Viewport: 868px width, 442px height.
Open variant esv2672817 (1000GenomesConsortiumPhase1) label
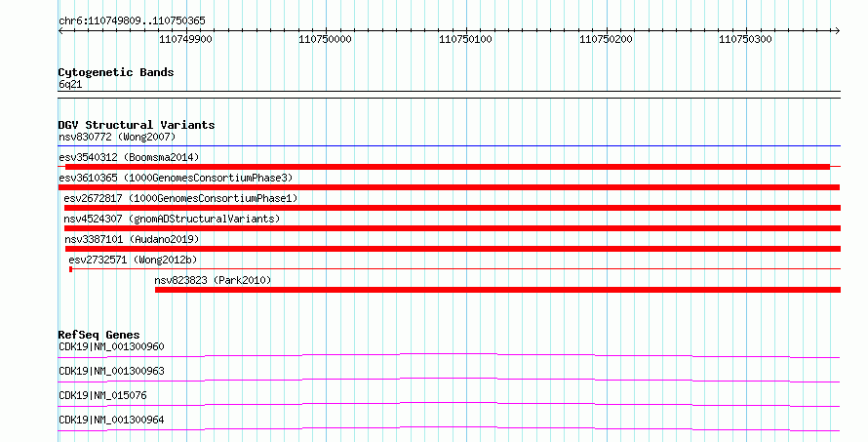click(x=180, y=198)
